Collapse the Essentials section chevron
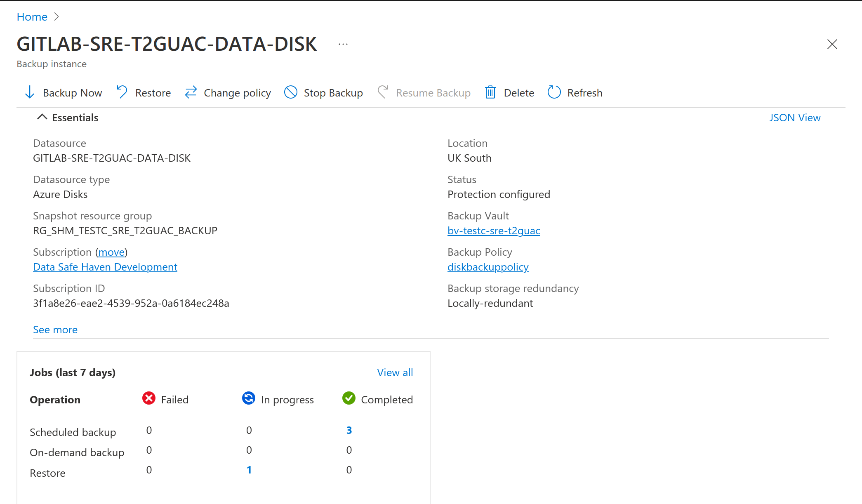This screenshot has height=504, width=862. pyautogui.click(x=42, y=117)
